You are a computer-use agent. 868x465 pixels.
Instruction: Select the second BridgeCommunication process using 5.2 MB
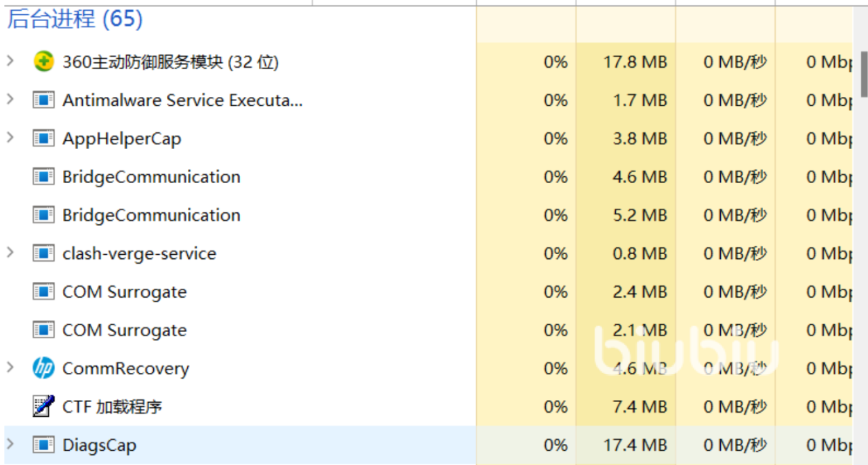[x=151, y=215]
